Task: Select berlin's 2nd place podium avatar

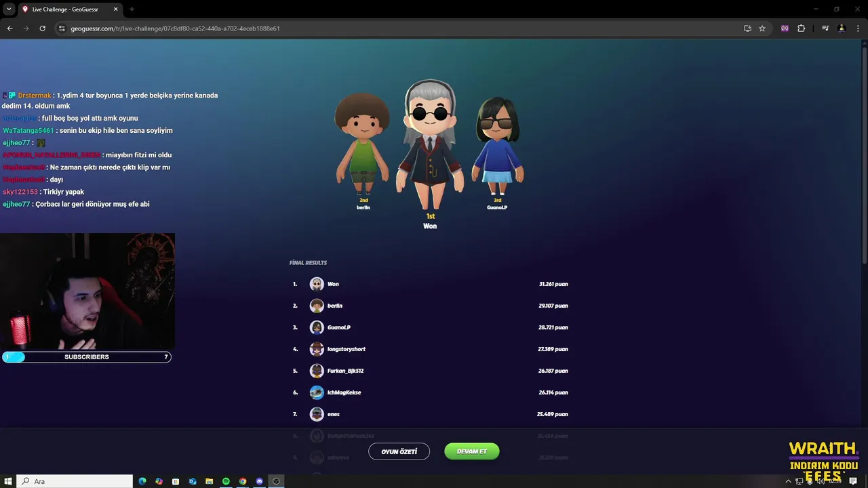Action: tap(363, 144)
